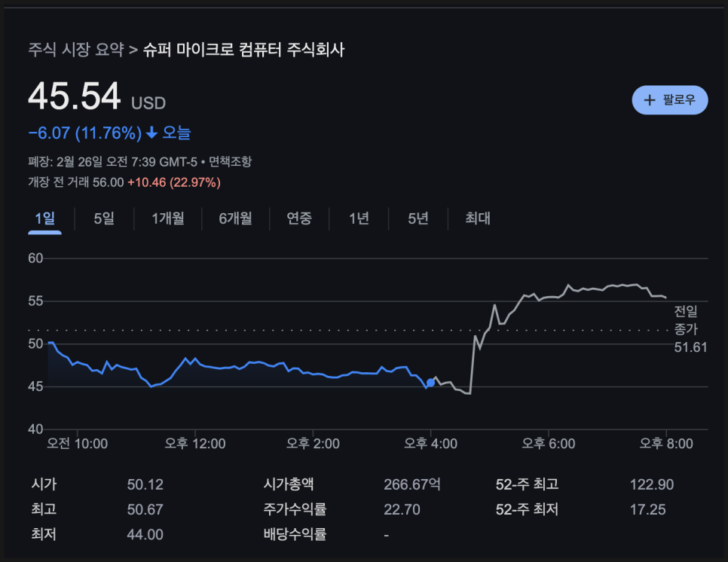Click the 팔로우 follow button

[669, 99]
